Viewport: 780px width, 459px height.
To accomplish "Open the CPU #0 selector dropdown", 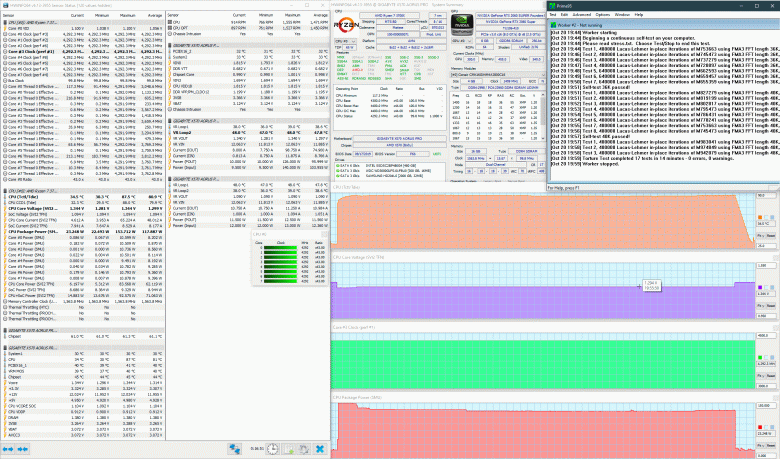I will tap(345, 41).
